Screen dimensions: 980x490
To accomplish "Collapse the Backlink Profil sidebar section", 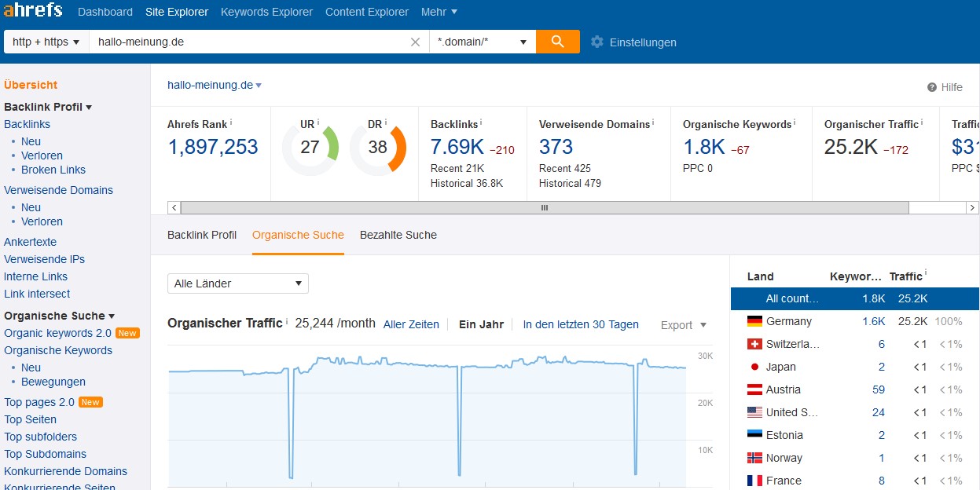I will 48,107.
